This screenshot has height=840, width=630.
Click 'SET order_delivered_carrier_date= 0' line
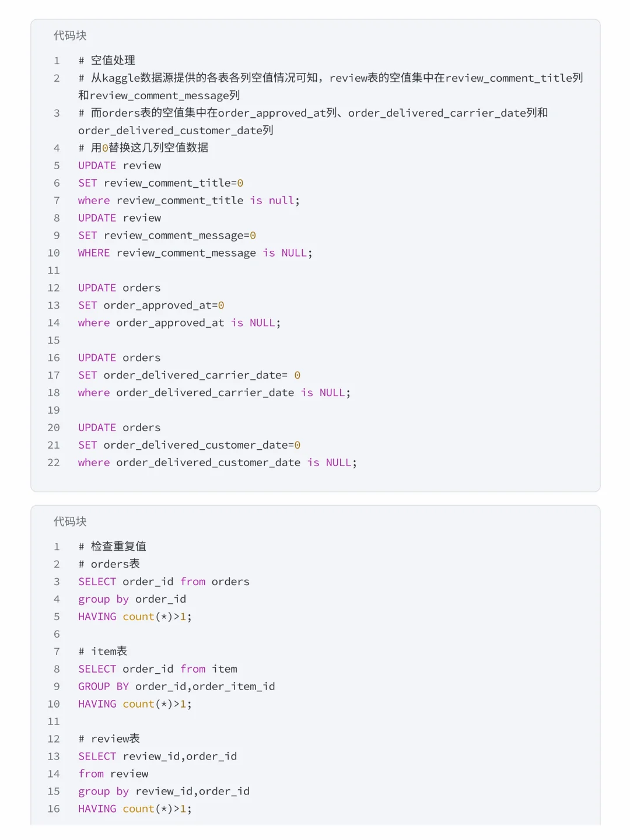coord(189,375)
